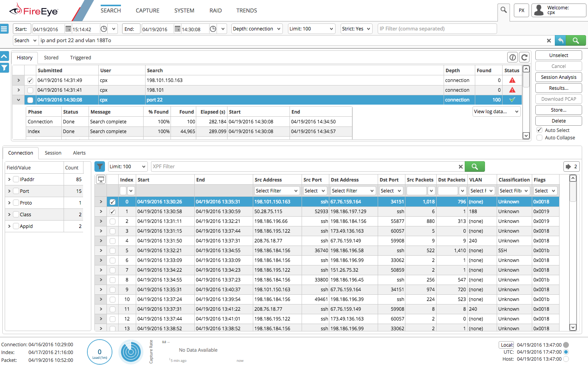Uncheck the index 1 connection row checkbox
The image size is (588, 365).
click(112, 212)
